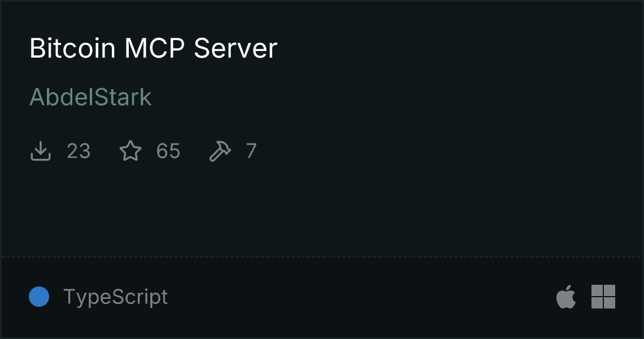Viewport: 644px width, 339px height.
Task: Open AbdelStark author profile link
Action: tap(90, 97)
